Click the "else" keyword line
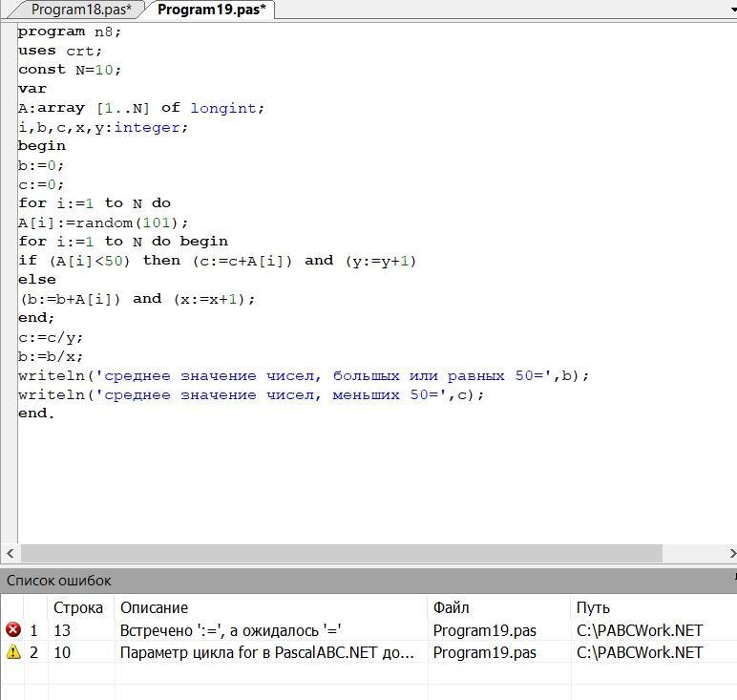The height and width of the screenshot is (700, 737). (x=36, y=280)
